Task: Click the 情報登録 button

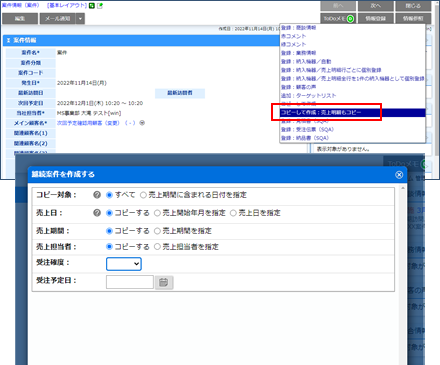Action: coord(376,19)
